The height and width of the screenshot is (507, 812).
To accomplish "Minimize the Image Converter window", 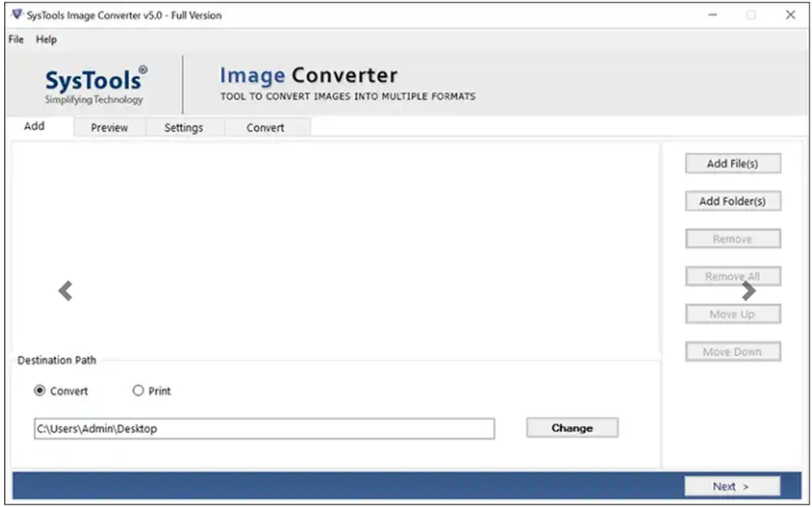I will pos(713,15).
